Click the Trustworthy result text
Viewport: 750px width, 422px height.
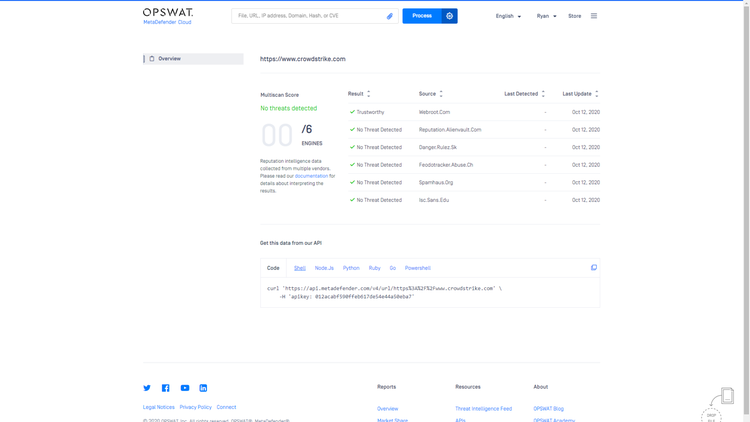[370, 112]
